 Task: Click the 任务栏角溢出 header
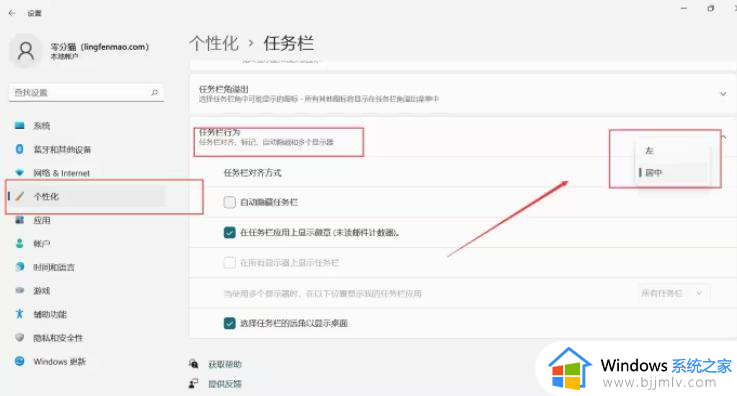224,89
